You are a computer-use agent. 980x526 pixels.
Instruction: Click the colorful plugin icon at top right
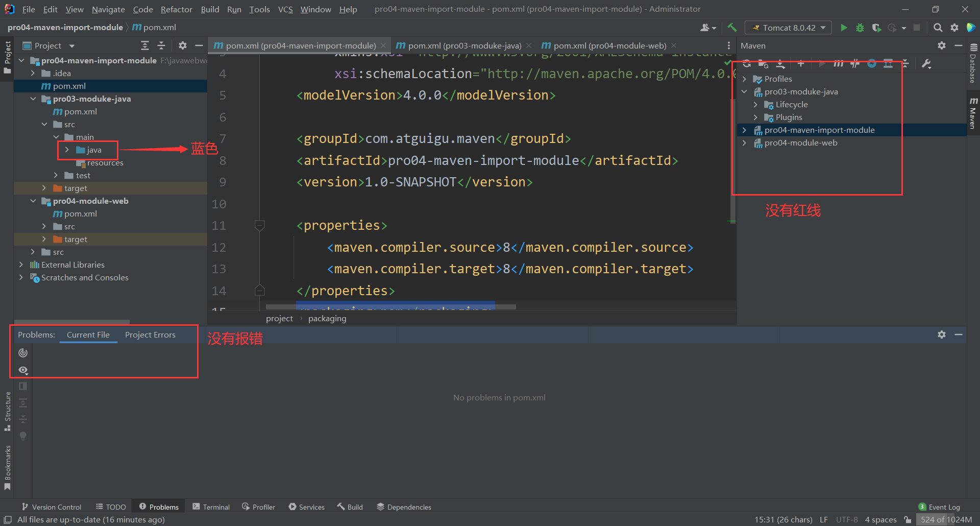pos(971,28)
